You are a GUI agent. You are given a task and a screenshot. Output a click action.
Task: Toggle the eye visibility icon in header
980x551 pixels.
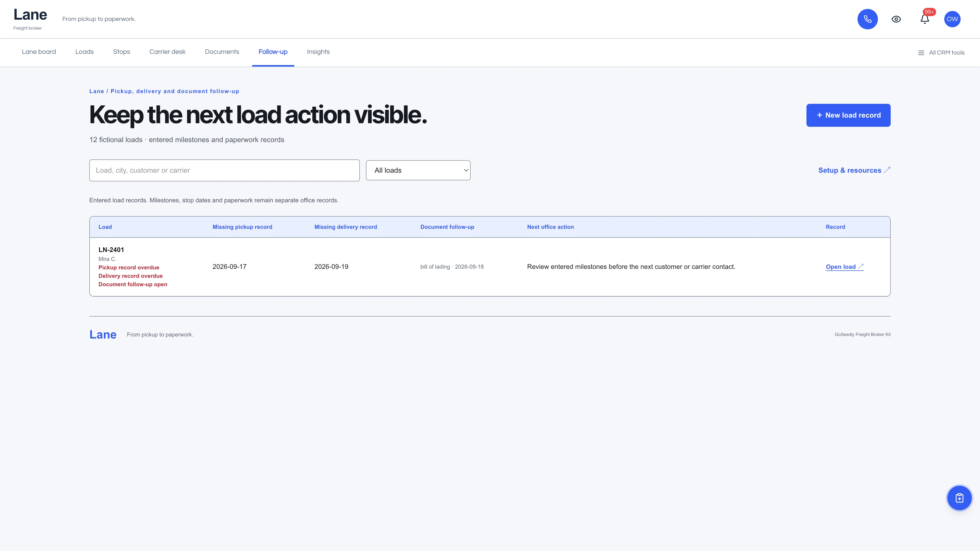(x=896, y=19)
